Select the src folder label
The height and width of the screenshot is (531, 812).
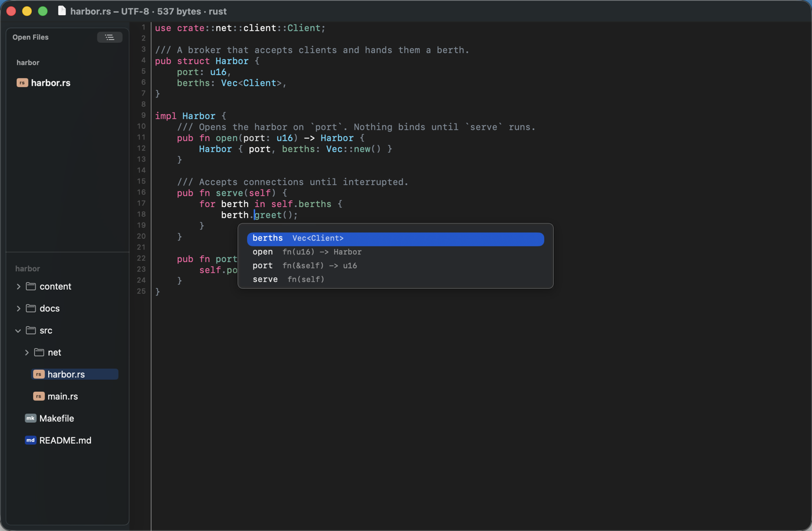coord(46,330)
